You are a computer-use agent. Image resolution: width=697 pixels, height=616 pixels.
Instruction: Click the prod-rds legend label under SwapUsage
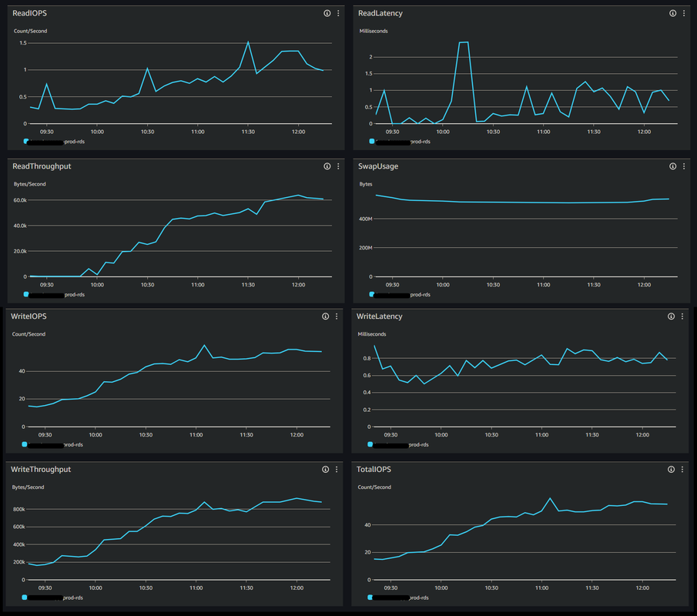[420, 295]
